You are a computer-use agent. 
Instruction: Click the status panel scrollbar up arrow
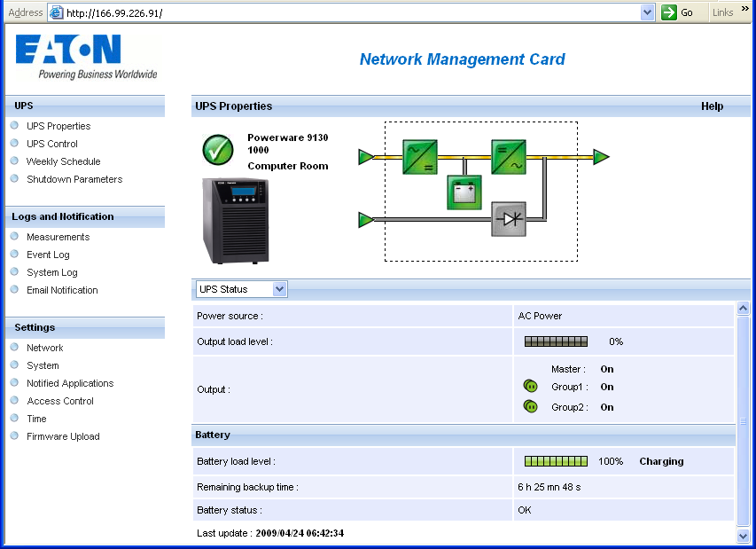click(x=743, y=308)
